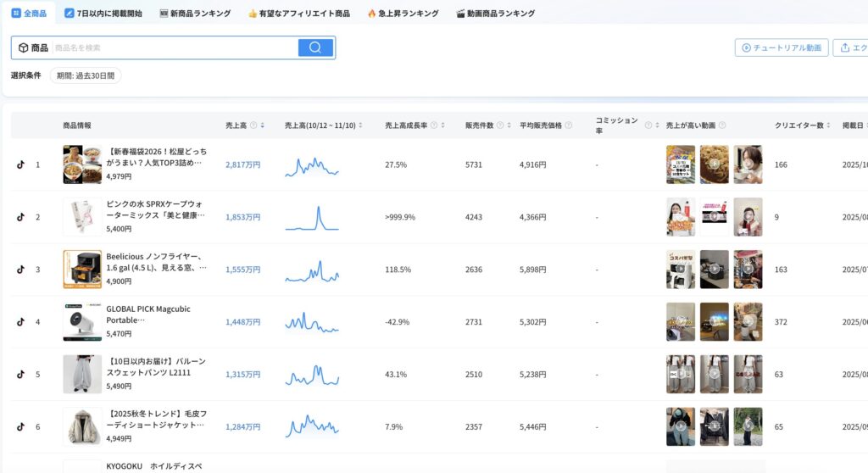Sort by クリエイター数 column arrows
The width and height of the screenshot is (868, 473).
coord(829,125)
